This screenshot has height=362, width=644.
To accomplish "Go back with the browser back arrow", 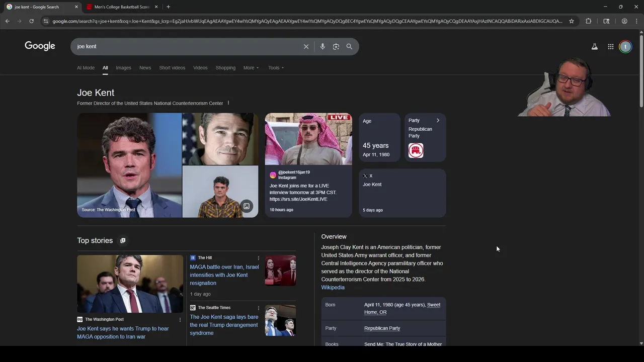I will point(7,21).
